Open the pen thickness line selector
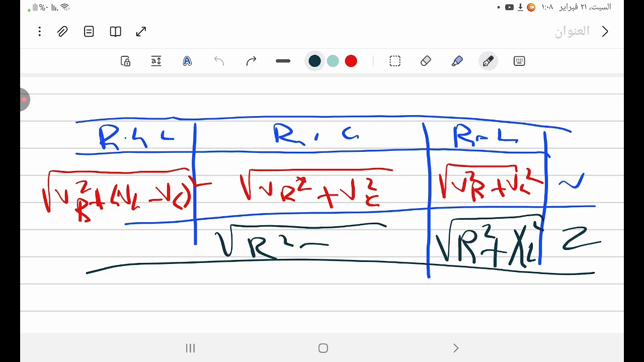This screenshot has height=362, width=644. pyautogui.click(x=283, y=61)
